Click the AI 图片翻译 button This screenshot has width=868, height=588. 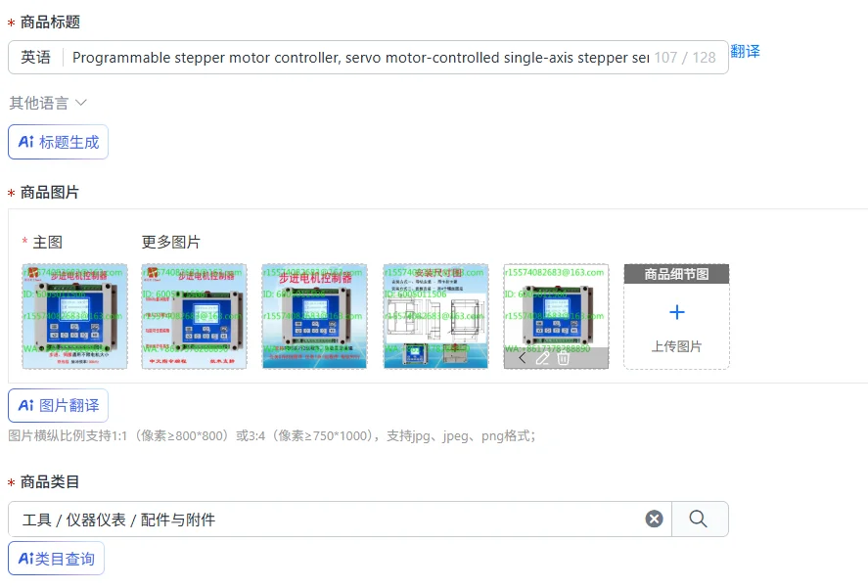point(58,406)
